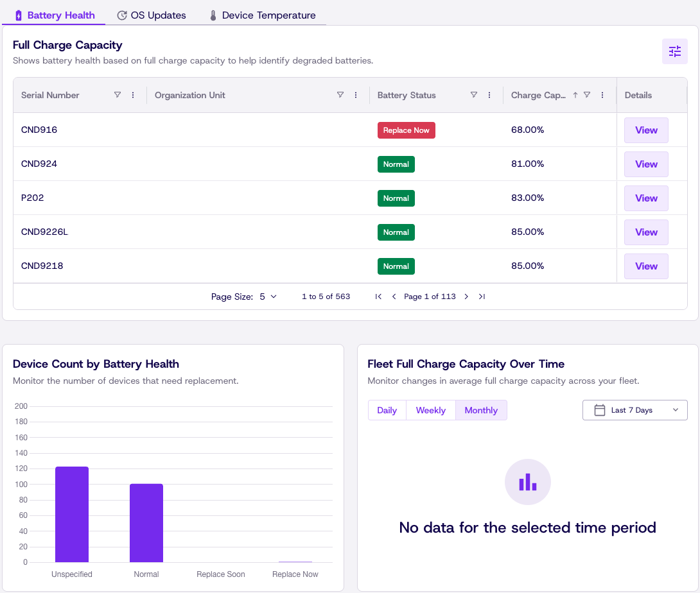Select Weekly chart granularity
Viewport: 700px width, 593px height.
click(431, 410)
